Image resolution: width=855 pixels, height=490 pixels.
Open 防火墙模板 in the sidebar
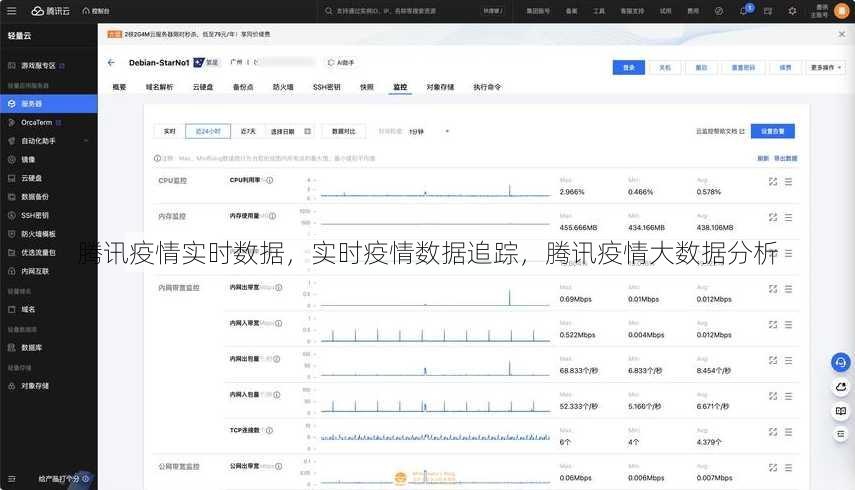click(38, 234)
